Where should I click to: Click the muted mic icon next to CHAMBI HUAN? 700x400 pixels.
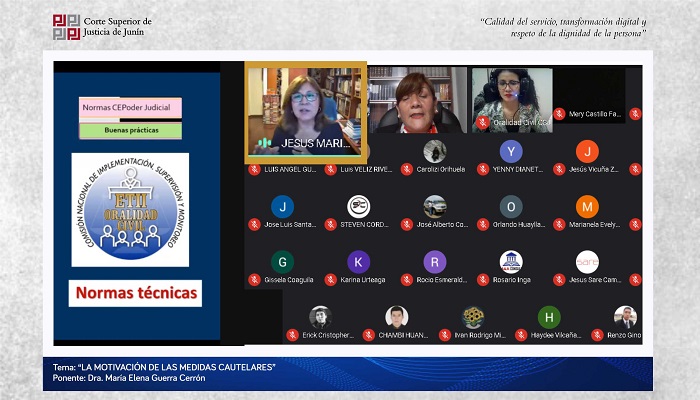[x=369, y=335]
